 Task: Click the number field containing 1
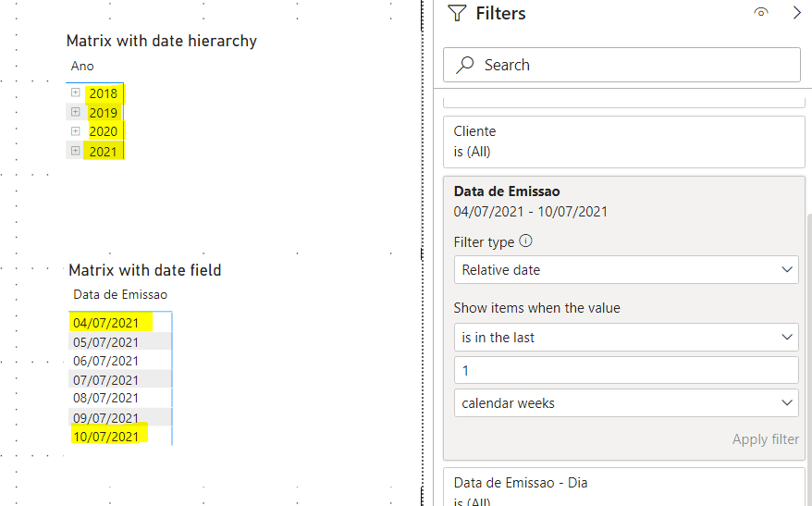click(626, 370)
